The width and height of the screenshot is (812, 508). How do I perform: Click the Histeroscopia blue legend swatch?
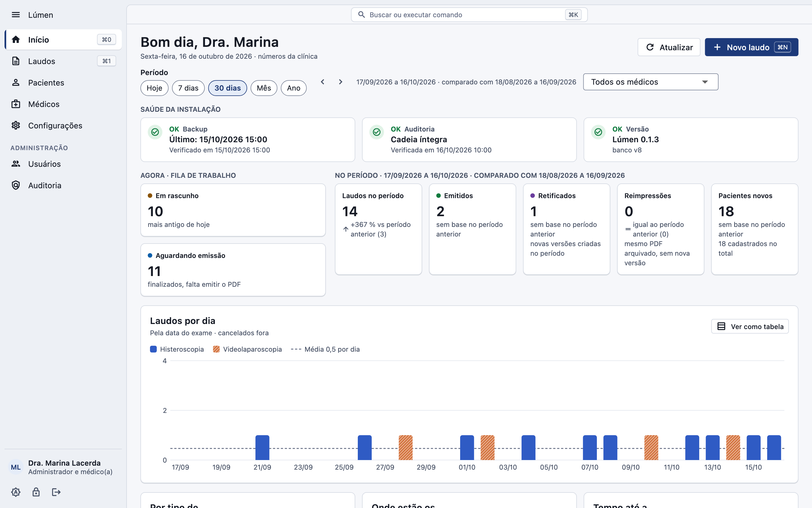(x=153, y=349)
